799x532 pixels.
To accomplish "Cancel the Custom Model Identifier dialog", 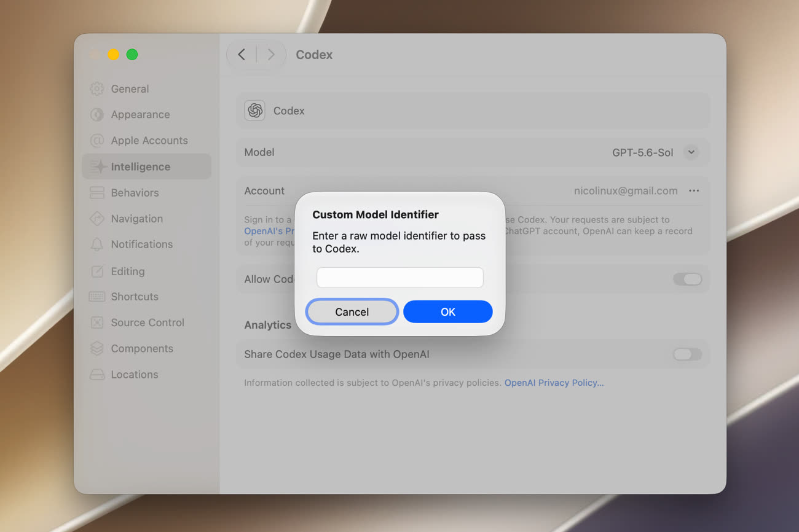I will tap(352, 312).
